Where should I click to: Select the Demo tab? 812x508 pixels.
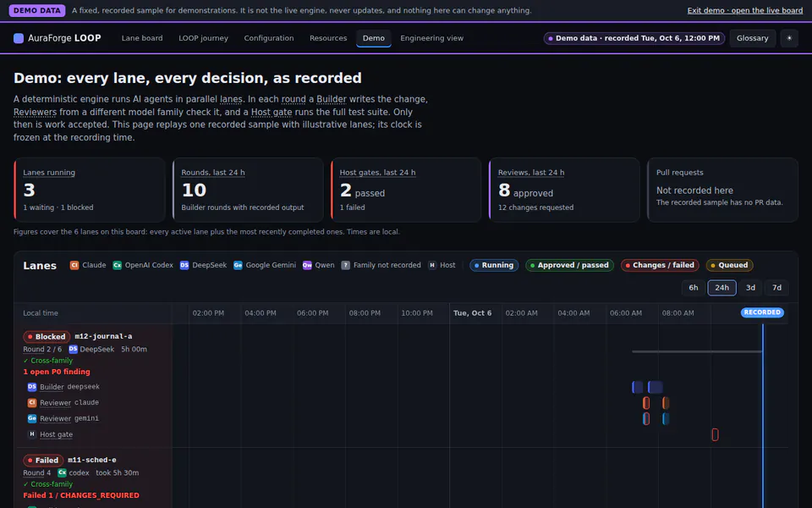point(373,38)
